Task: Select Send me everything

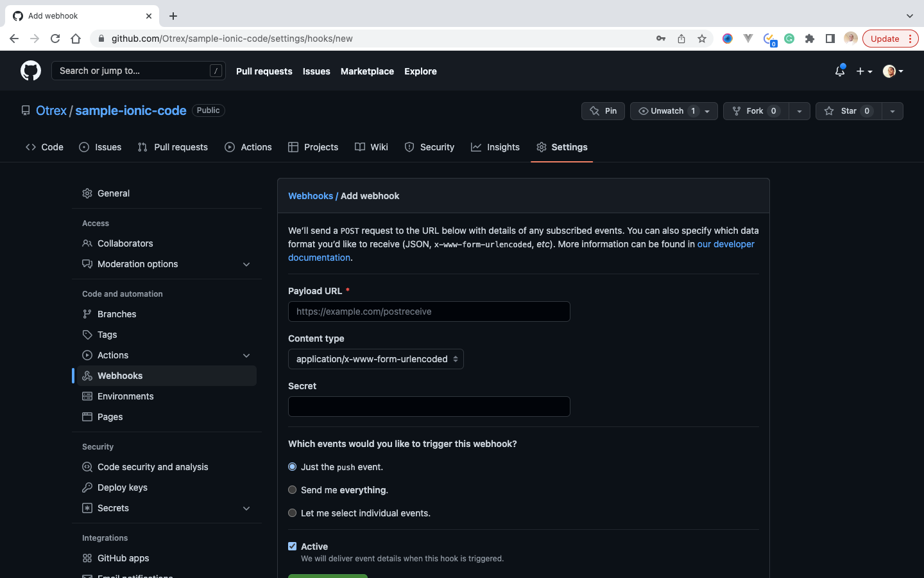Action: (x=292, y=490)
